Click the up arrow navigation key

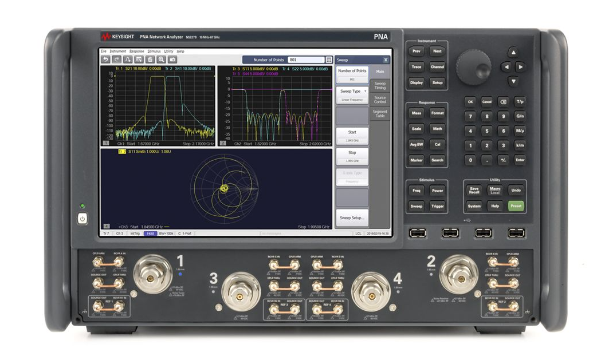[513, 53]
